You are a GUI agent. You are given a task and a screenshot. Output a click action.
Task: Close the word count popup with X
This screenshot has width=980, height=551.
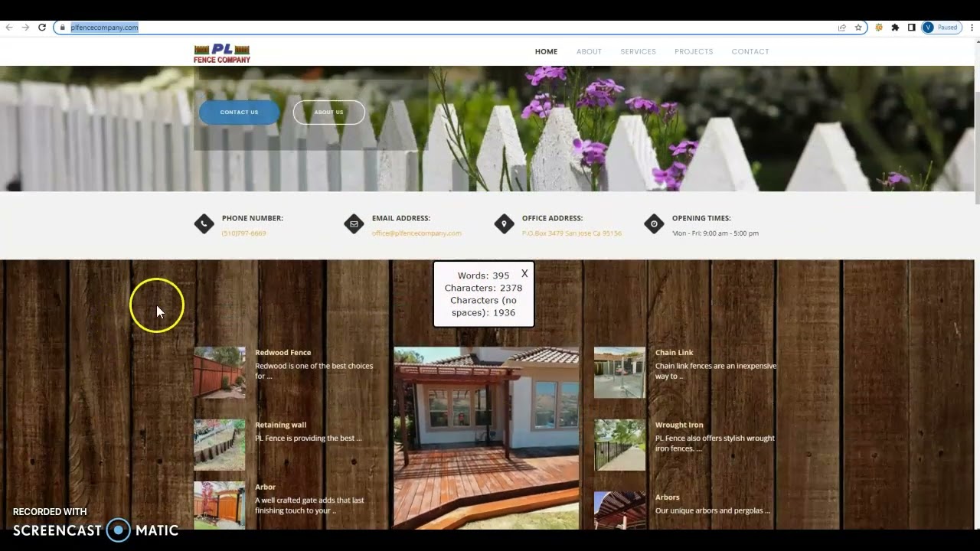click(524, 273)
